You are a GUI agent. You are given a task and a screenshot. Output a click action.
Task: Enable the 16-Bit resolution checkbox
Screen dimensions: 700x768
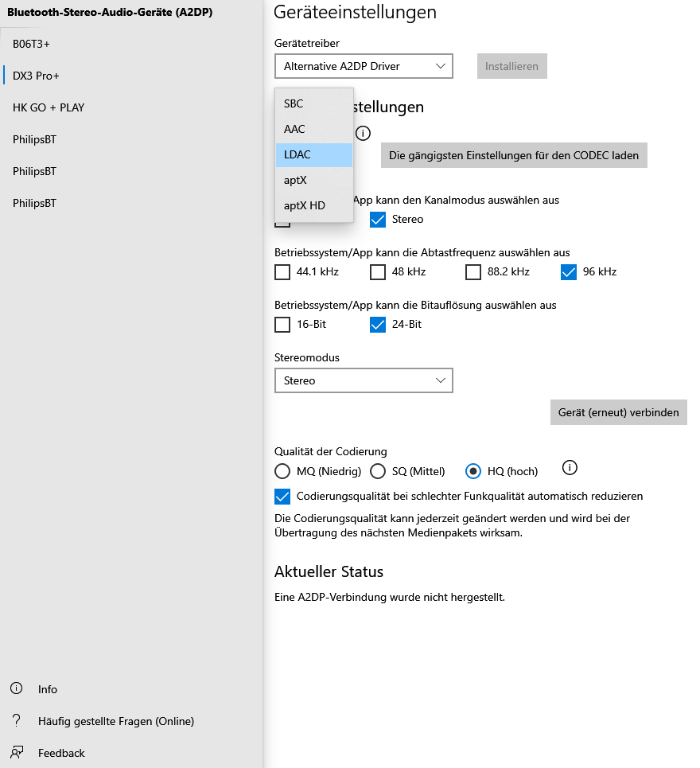click(x=282, y=324)
